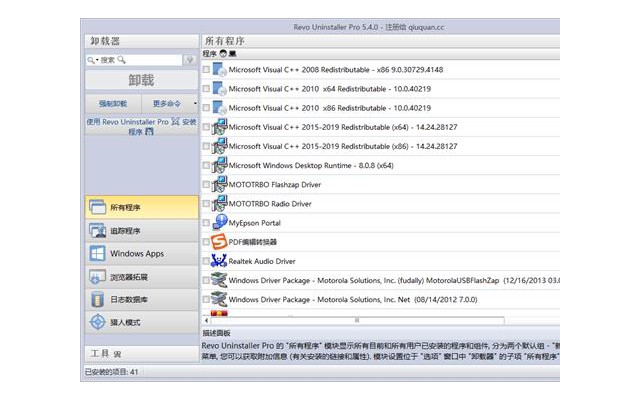Check MOTOTRBO Radio Driver checkbox
Image resolution: width=640 pixels, height=400 pixels.
coord(206,204)
